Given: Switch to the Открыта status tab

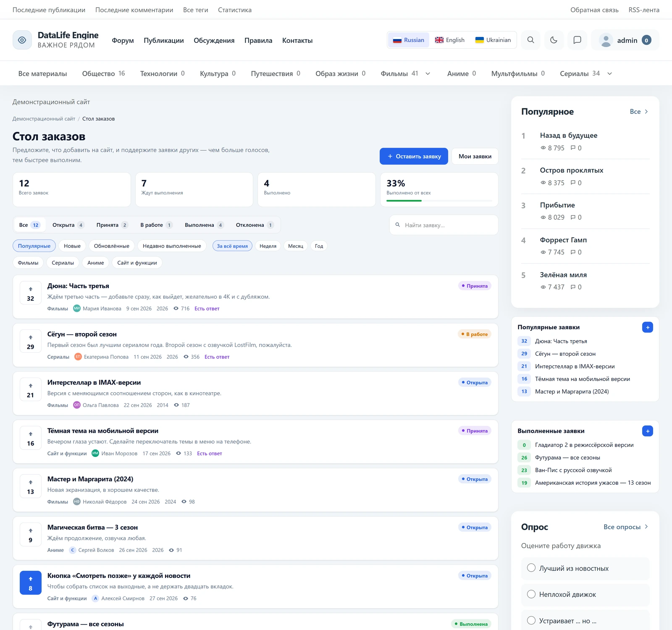Looking at the screenshot, I should coord(68,225).
